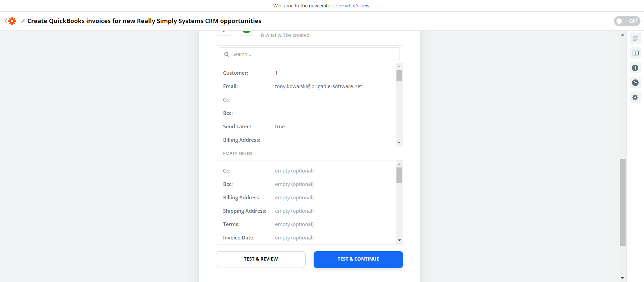Click the down arrow of the upper fields list scrollbar

point(399,143)
